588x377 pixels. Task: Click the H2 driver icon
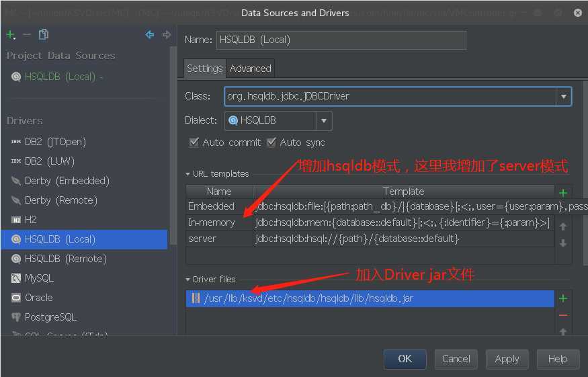click(15, 220)
